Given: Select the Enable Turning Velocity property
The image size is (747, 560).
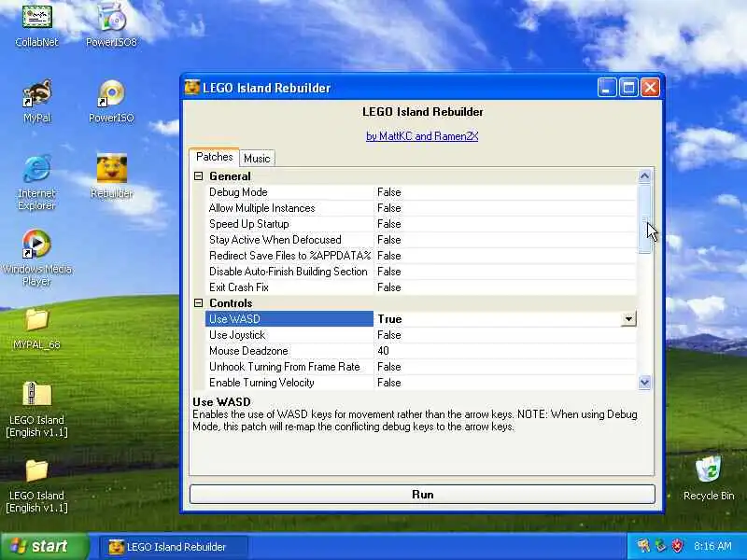Looking at the screenshot, I should [x=289, y=383].
